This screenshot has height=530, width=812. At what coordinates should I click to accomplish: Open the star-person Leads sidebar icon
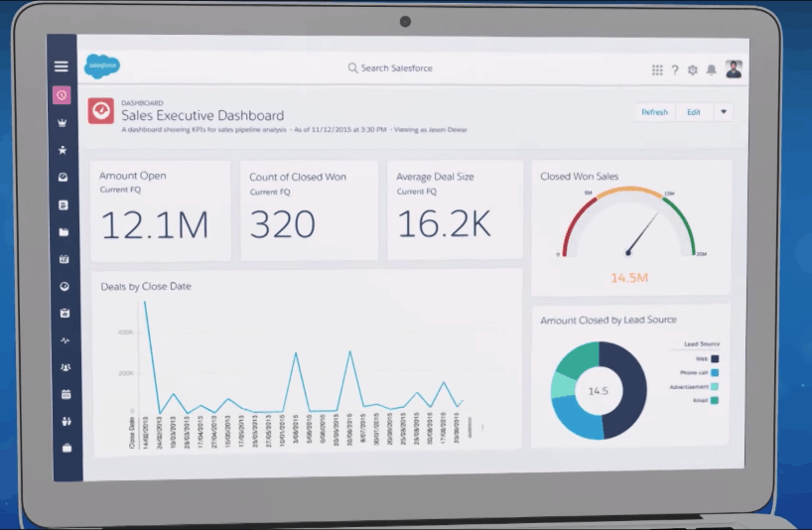coord(63,150)
